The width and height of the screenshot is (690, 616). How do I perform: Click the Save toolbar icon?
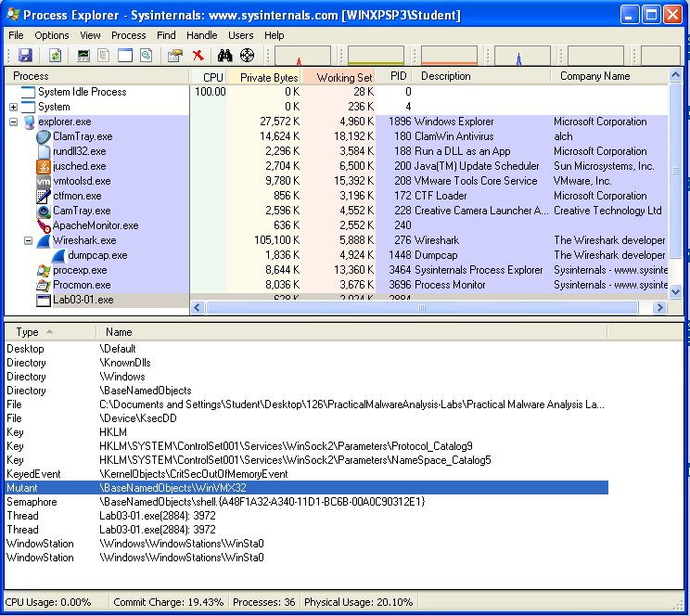25,56
